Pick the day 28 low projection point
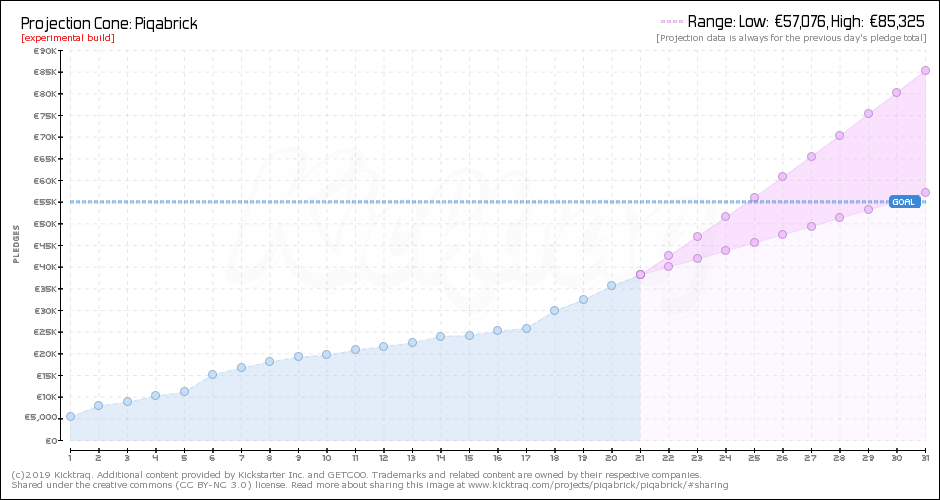The width and height of the screenshot is (940, 500). click(839, 218)
